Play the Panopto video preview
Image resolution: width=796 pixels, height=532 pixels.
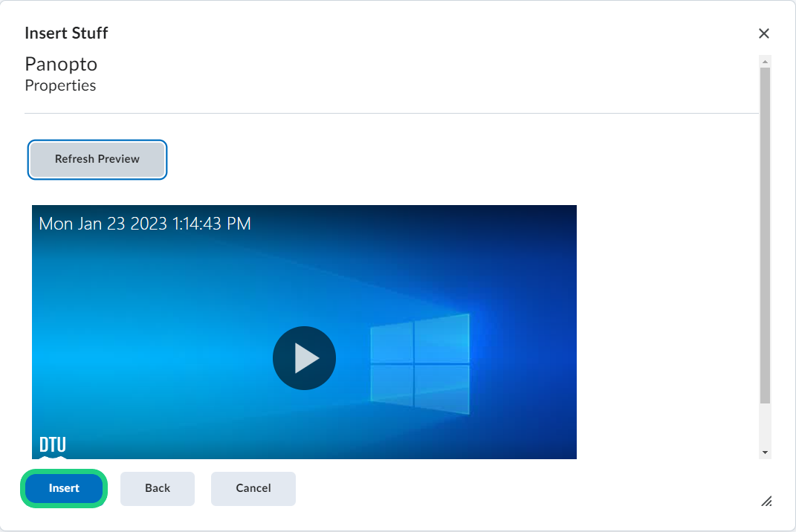click(304, 358)
